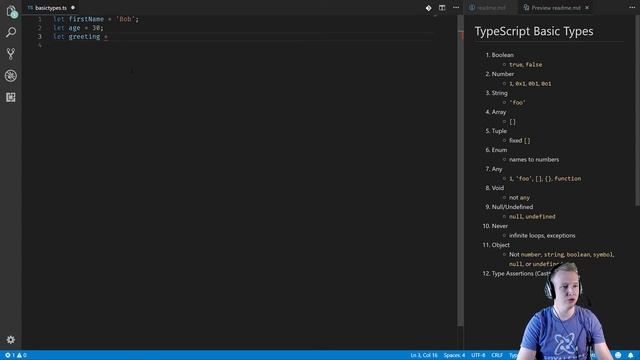This screenshot has height=360, width=640.
Task: Click the unsaved dot on basictypes.ts tab
Action: point(73,8)
